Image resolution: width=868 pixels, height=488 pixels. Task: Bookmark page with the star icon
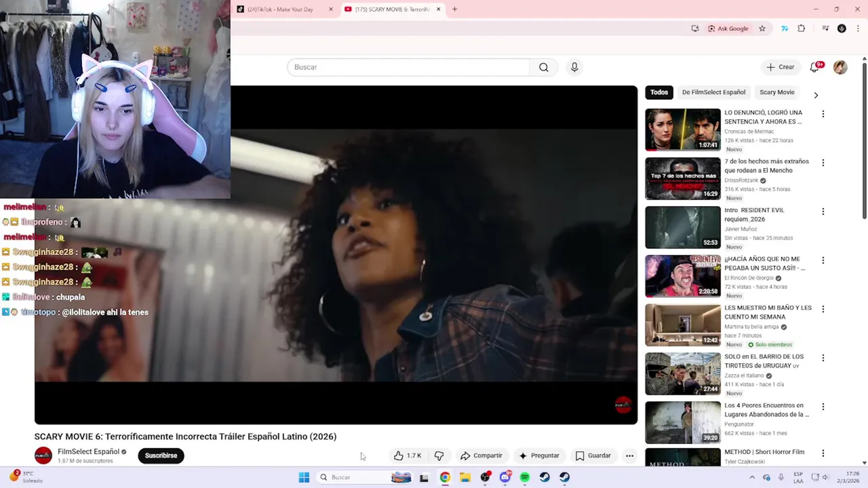tap(762, 28)
